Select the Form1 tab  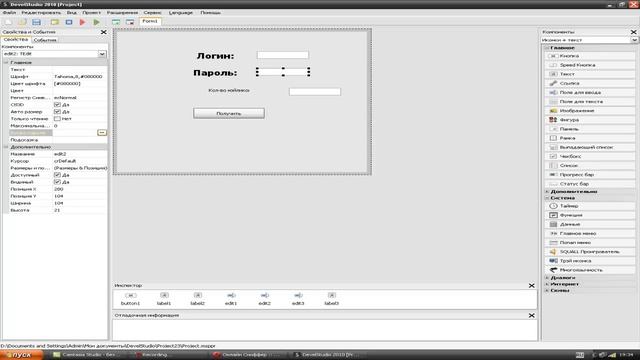pos(150,21)
